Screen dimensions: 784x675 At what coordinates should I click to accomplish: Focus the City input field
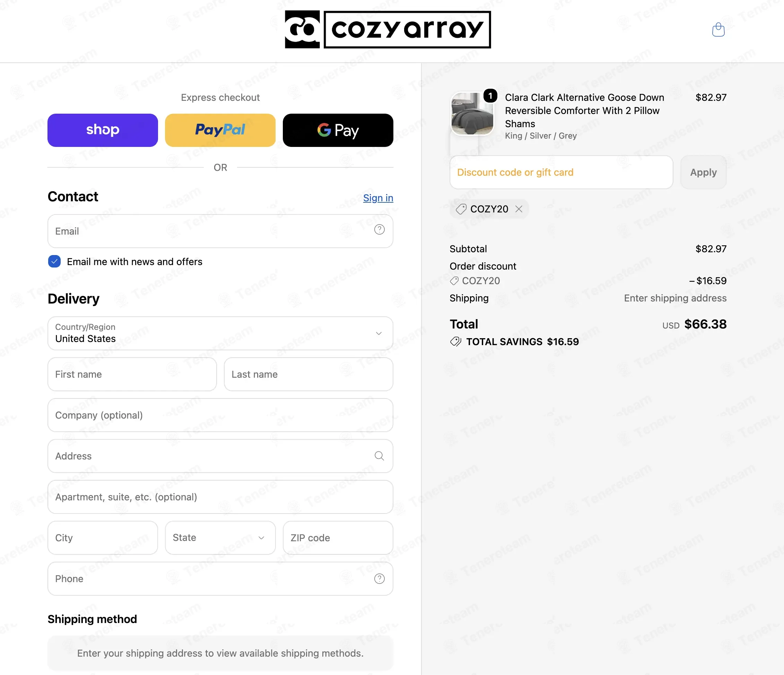click(103, 538)
